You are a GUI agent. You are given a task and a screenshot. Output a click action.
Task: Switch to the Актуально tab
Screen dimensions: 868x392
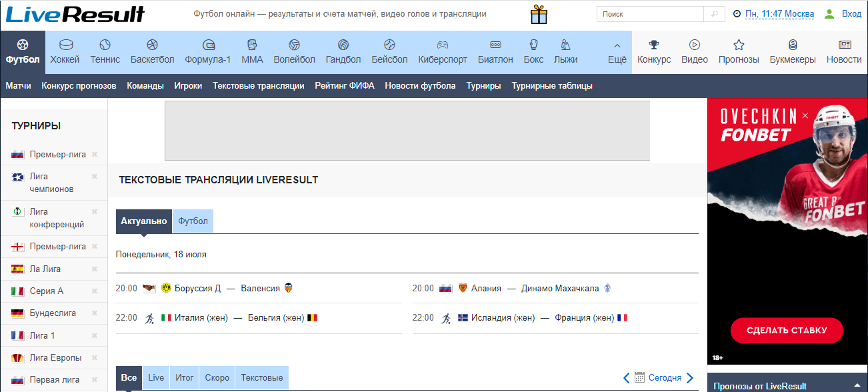144,221
